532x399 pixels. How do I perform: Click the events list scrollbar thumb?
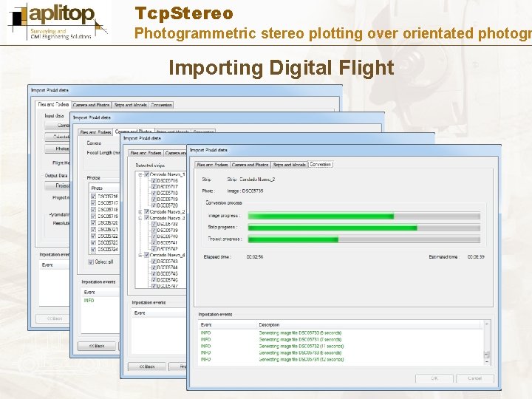pos(486,355)
